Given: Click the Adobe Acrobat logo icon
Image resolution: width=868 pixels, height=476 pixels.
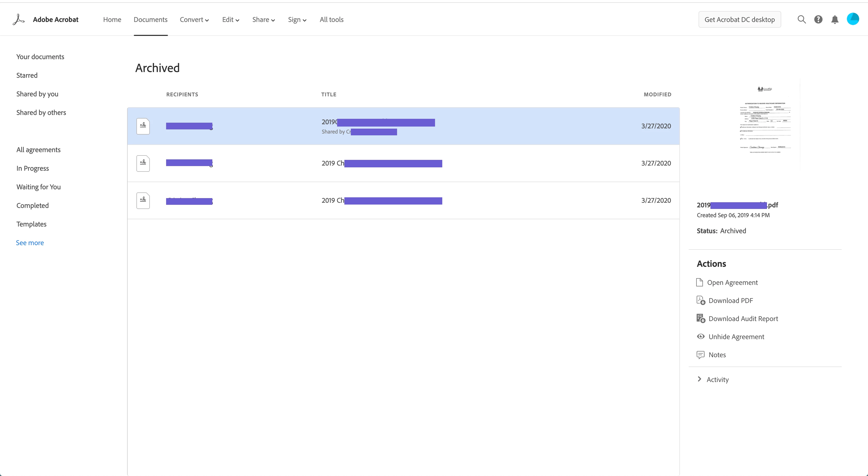Looking at the screenshot, I should point(19,20).
